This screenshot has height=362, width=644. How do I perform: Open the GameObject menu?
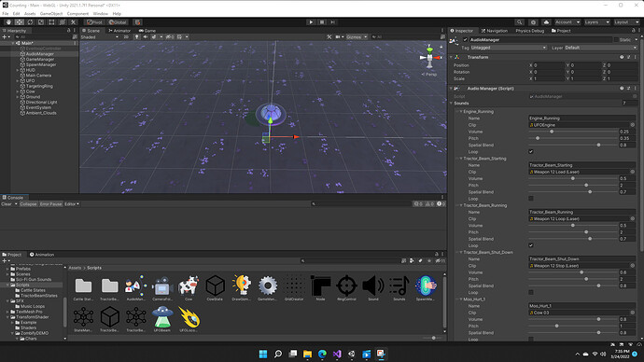point(51,14)
